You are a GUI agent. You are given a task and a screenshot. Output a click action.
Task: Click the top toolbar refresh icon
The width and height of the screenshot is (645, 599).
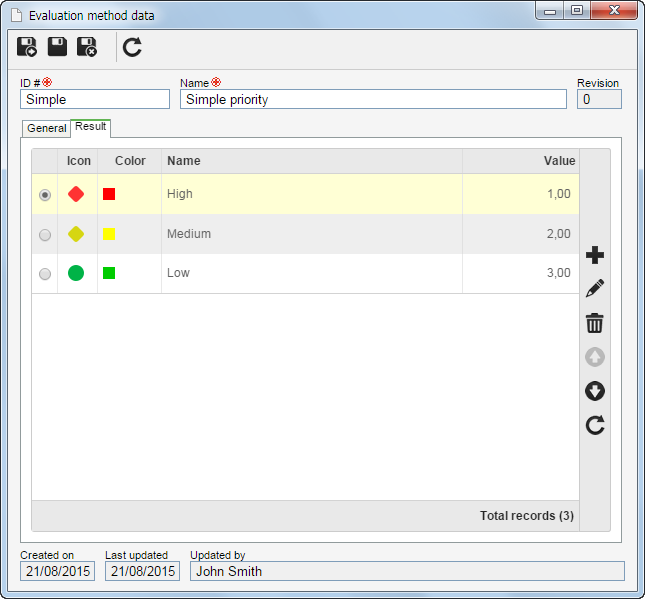tap(132, 47)
